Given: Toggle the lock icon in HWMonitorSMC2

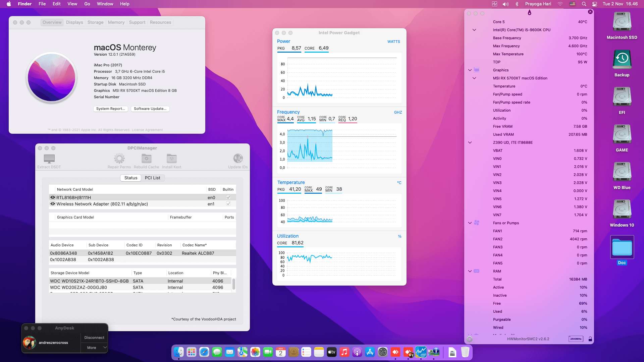Looking at the screenshot, I should (x=590, y=339).
